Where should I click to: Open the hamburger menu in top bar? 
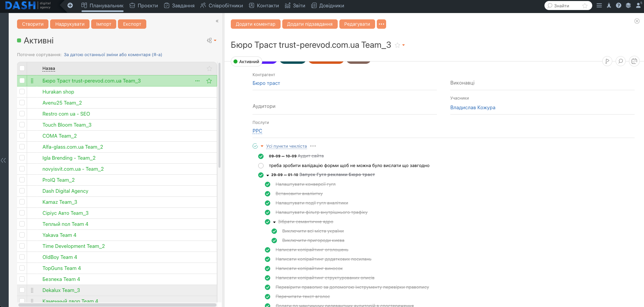click(x=599, y=5)
